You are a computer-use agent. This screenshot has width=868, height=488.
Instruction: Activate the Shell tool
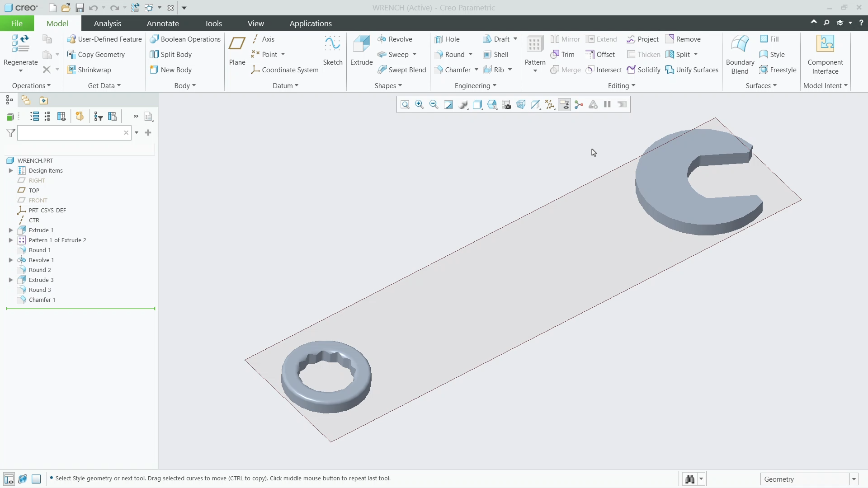(496, 54)
